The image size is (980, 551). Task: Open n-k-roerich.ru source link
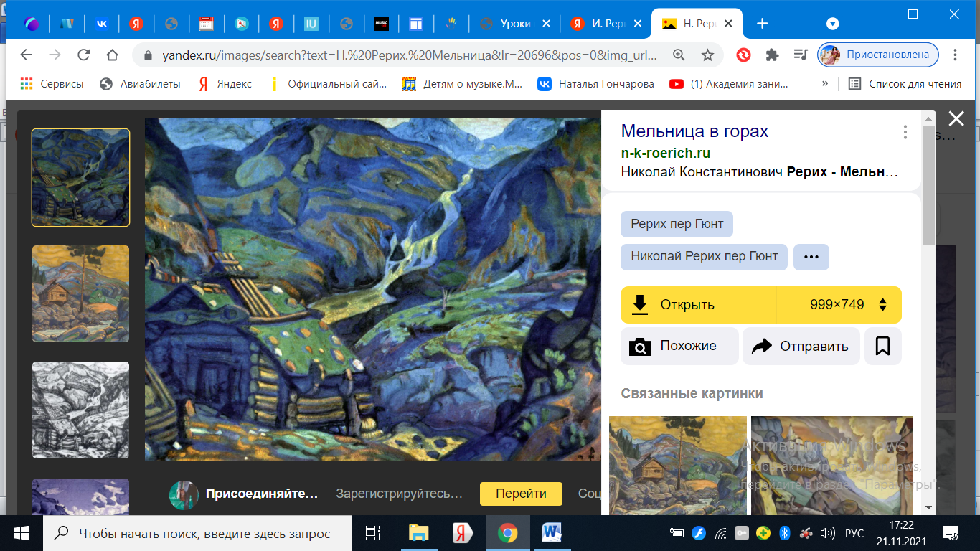[x=666, y=153]
